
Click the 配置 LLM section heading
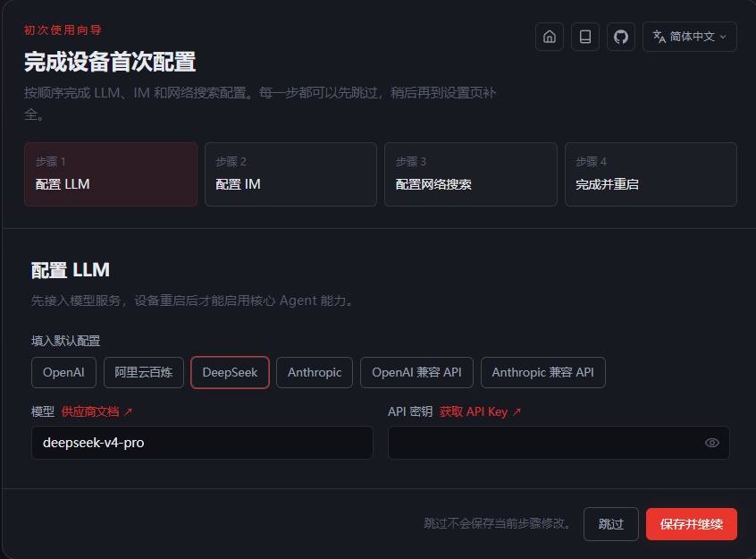(71, 270)
